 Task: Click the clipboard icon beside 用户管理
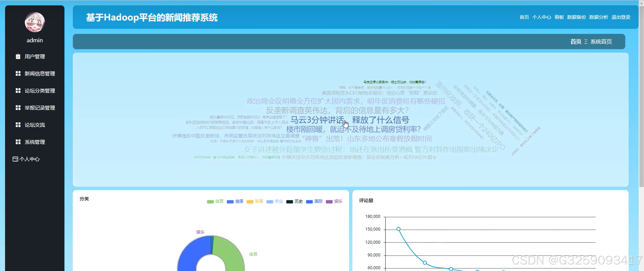(18, 57)
